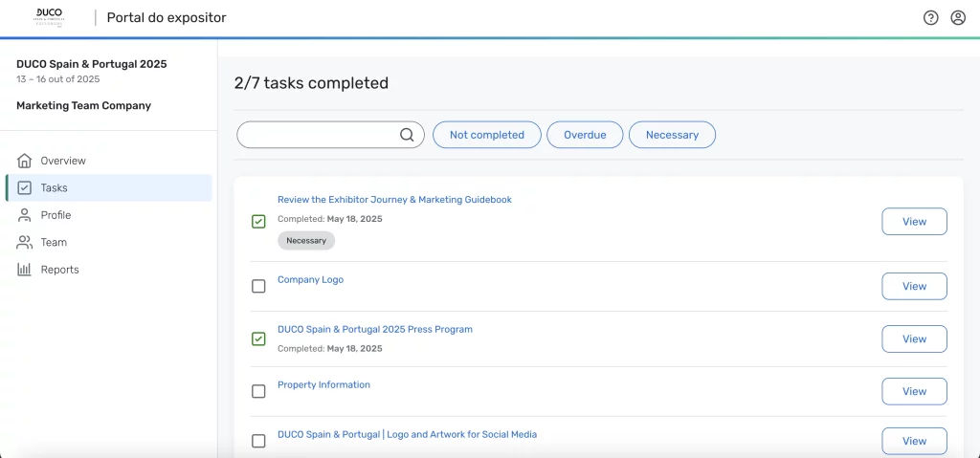
Task: Click the Team people icon in sidebar
Action: [x=25, y=243]
